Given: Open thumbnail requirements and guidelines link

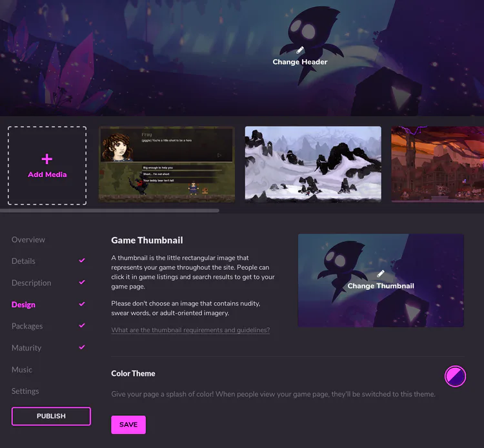Looking at the screenshot, I should (190, 330).
